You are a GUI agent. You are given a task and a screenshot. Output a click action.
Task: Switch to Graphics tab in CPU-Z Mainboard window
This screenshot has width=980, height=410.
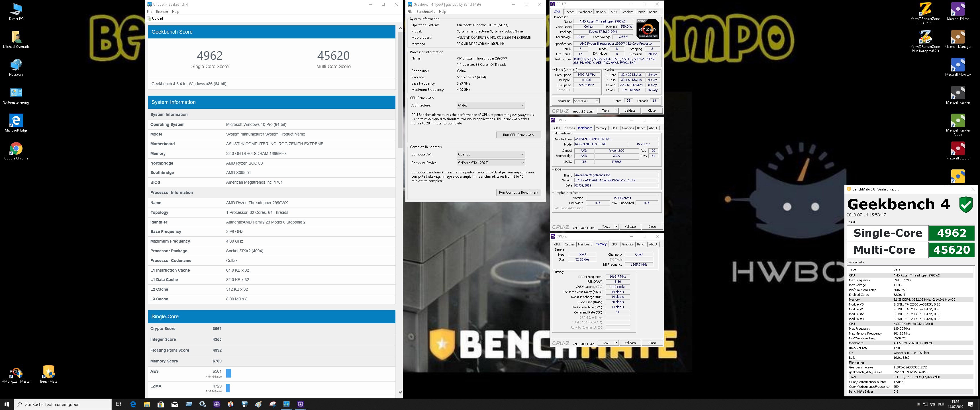tap(628, 128)
